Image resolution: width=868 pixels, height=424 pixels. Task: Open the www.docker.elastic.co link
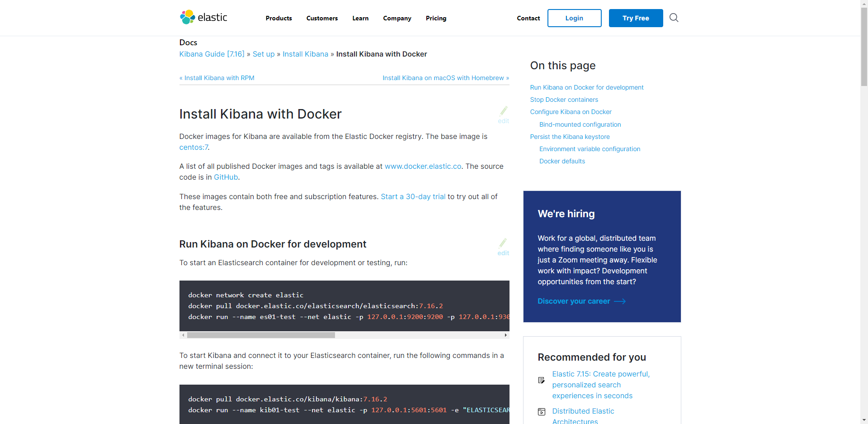pos(423,166)
